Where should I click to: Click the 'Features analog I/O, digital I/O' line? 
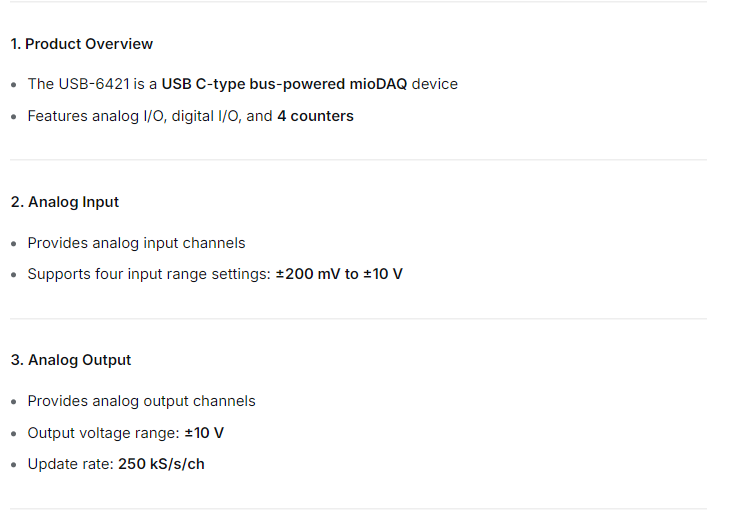tap(191, 116)
